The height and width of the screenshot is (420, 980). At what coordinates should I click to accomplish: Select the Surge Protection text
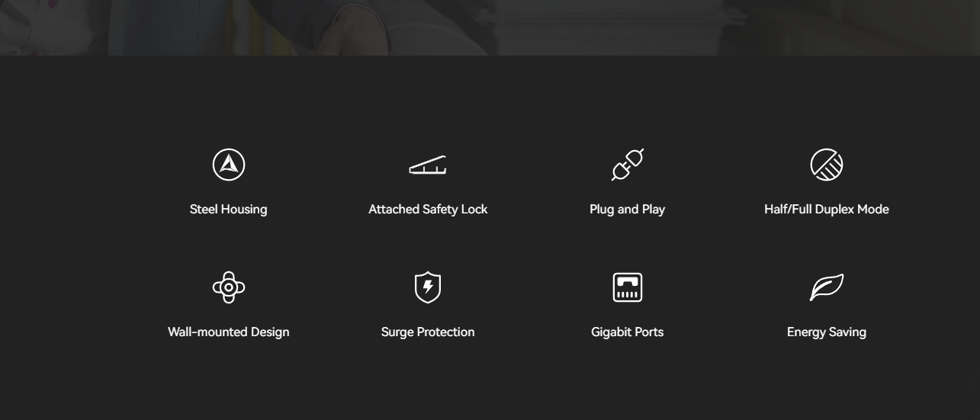coord(428,332)
